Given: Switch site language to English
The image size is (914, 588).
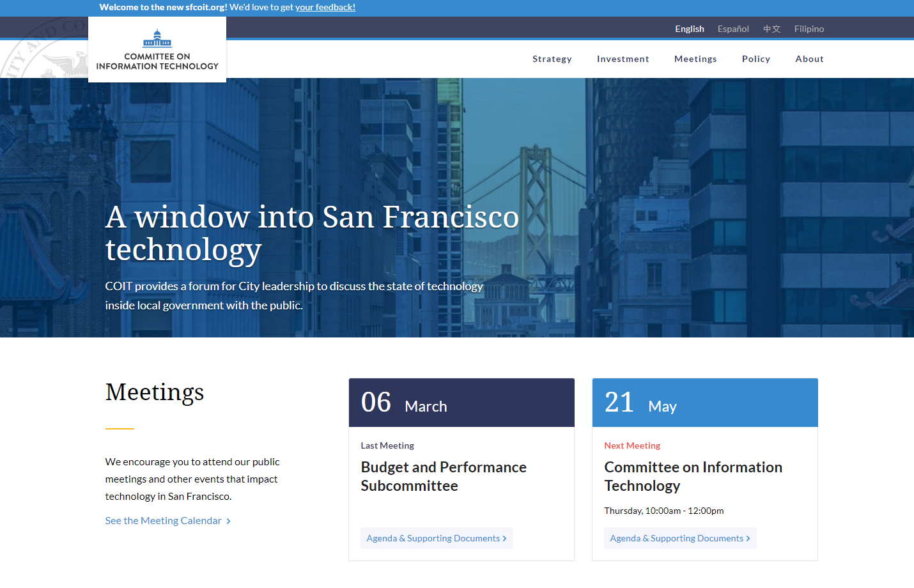Looking at the screenshot, I should click(x=689, y=29).
